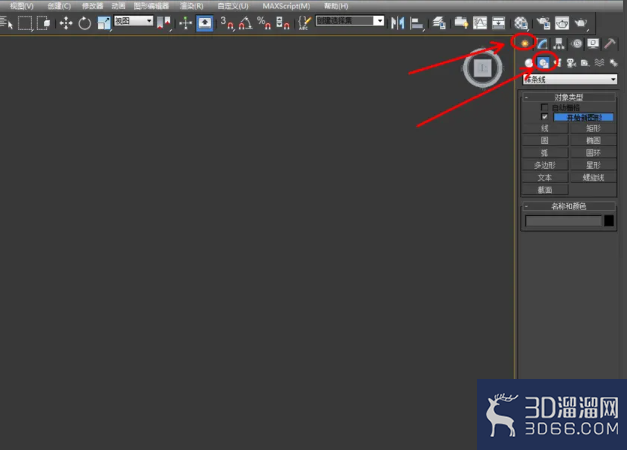This screenshot has width=627, height=450.
Task: Activate the Select and Scale tool
Action: (x=104, y=23)
